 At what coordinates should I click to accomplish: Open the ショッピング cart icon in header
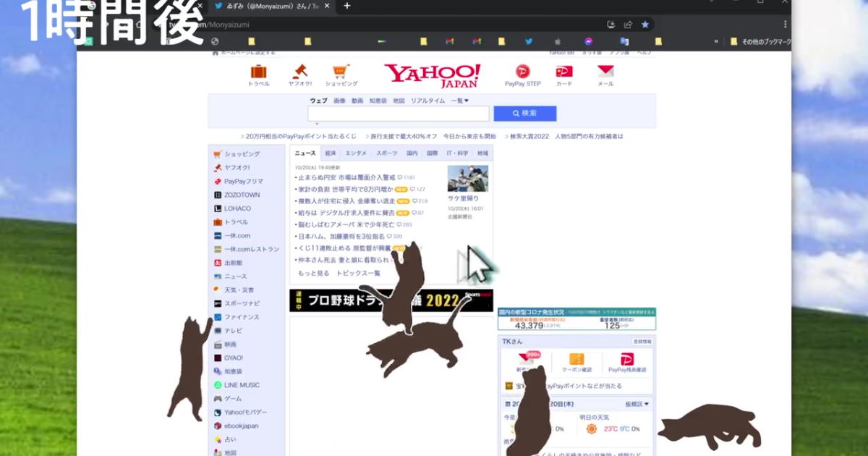(x=341, y=72)
